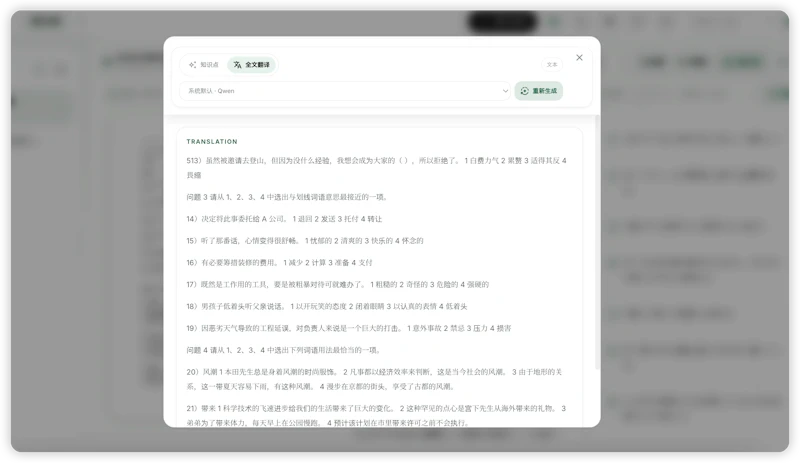The height and width of the screenshot is (463, 800).
Task: Click the line starting with 513) 虽然被邀请去登山
Action: (377, 167)
